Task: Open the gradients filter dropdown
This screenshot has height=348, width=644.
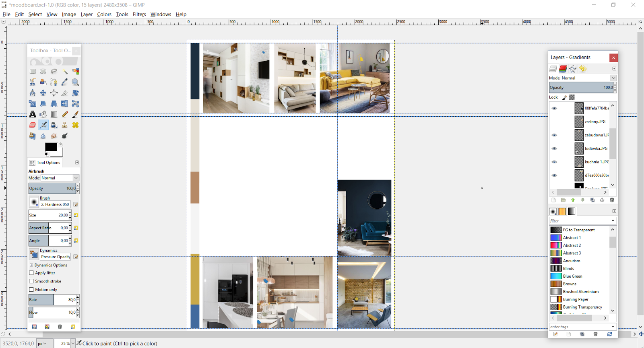Action: coord(613,221)
